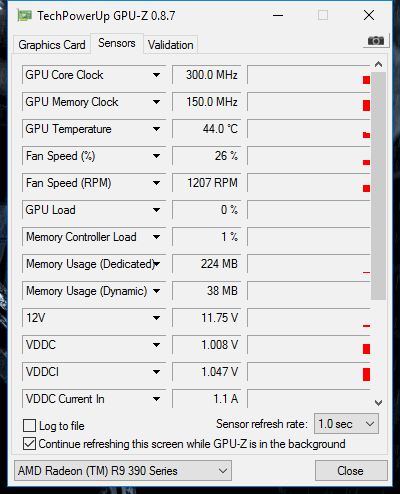Click the camera screenshot icon
The width and height of the screenshot is (400, 494).
pos(376,41)
